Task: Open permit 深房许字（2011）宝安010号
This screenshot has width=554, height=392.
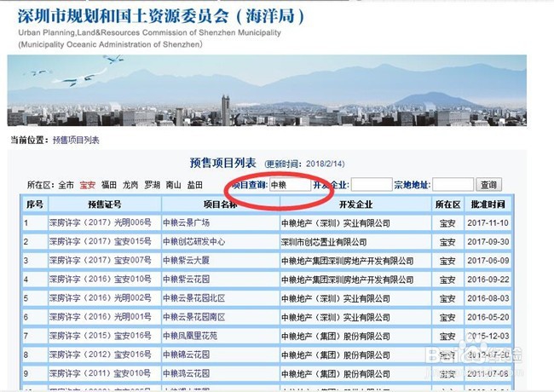Action: 100,373
